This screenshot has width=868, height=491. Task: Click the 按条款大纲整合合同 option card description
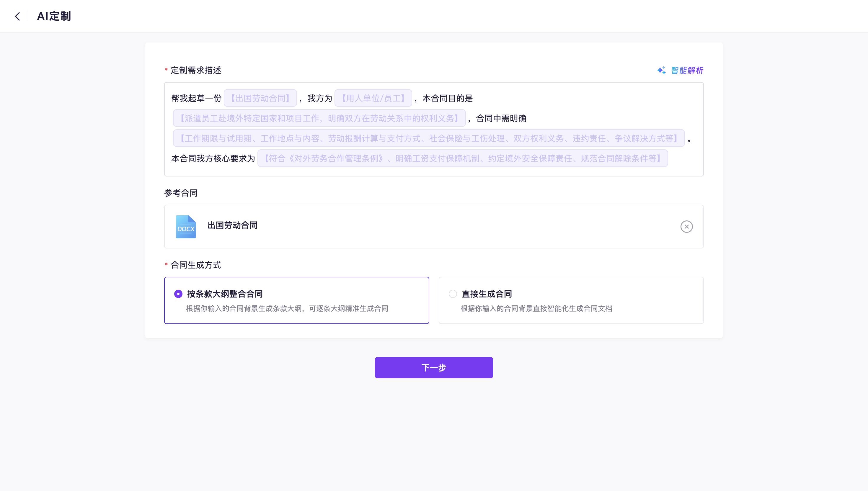287,309
